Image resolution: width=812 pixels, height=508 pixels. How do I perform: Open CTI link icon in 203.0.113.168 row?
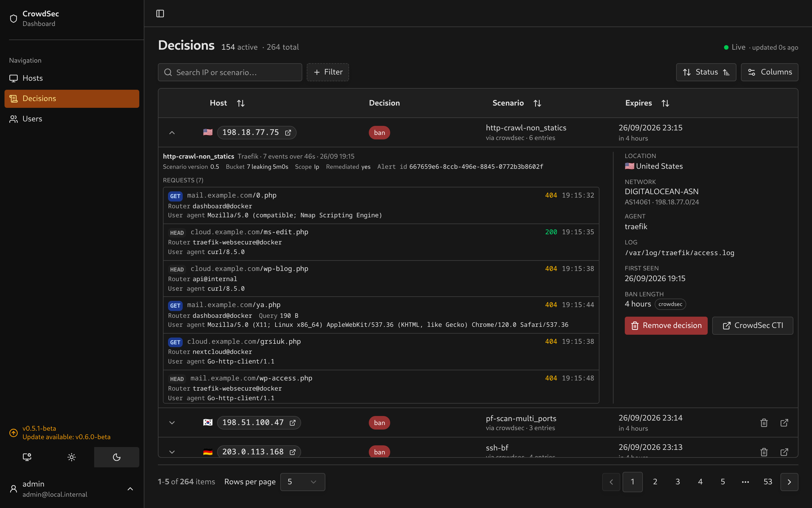(x=784, y=452)
